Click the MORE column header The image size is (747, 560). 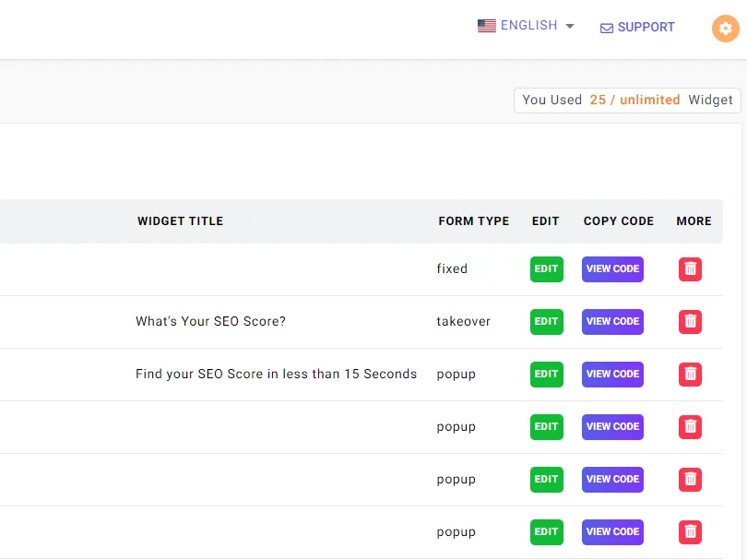(694, 221)
